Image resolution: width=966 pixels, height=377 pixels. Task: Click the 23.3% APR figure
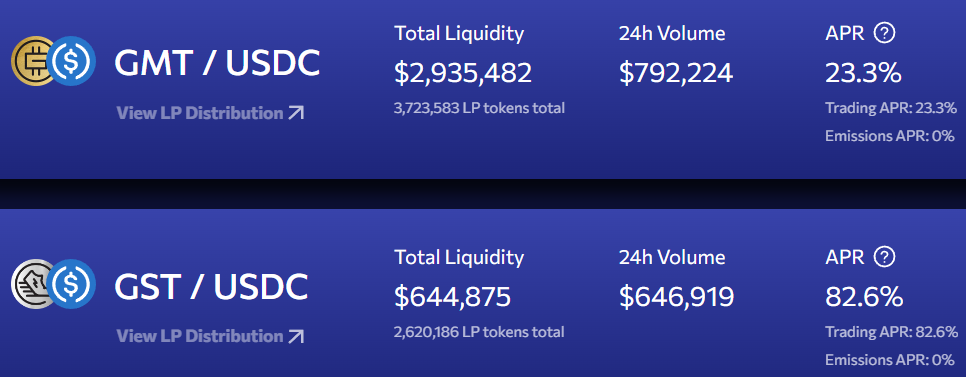[x=863, y=73]
